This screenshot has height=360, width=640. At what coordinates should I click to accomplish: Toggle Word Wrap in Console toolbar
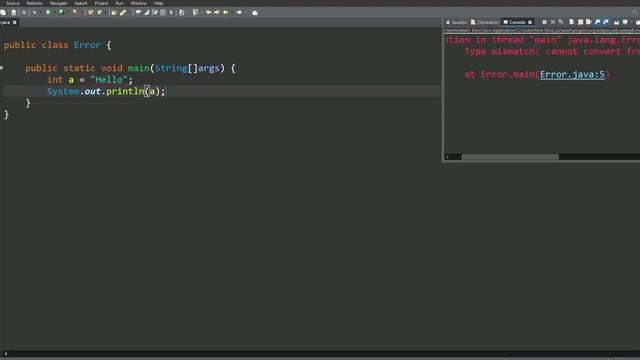pos(589,22)
